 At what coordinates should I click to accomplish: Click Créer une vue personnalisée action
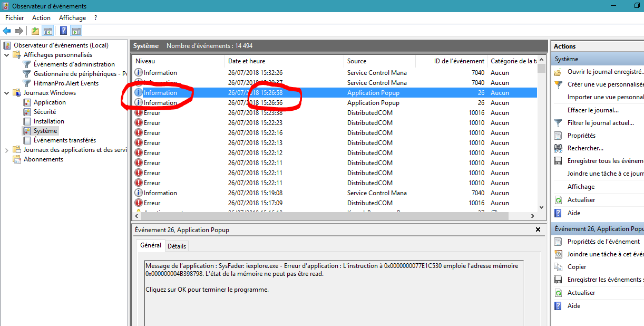coord(606,84)
